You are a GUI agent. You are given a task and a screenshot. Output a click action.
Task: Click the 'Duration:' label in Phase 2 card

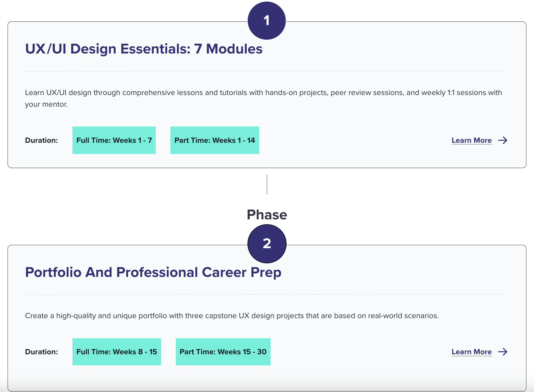(x=42, y=352)
